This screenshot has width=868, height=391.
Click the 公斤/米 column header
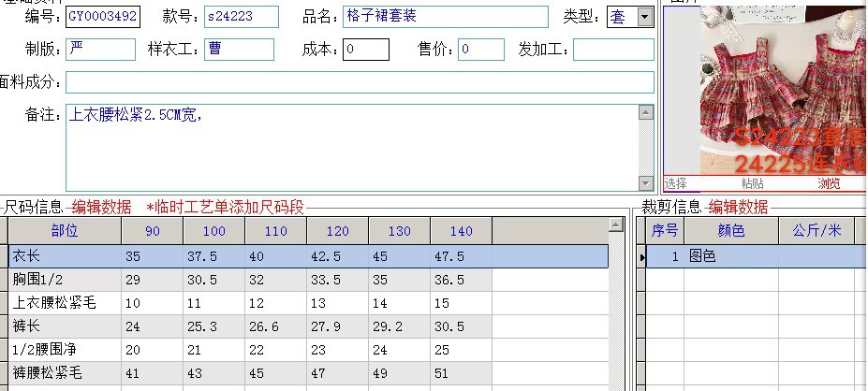(x=817, y=231)
